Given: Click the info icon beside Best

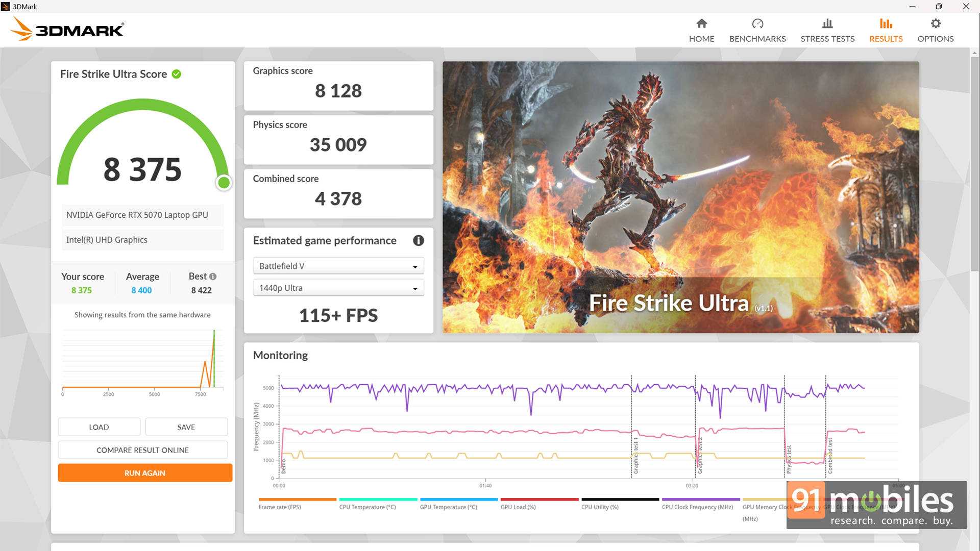Looking at the screenshot, I should pyautogui.click(x=213, y=277).
